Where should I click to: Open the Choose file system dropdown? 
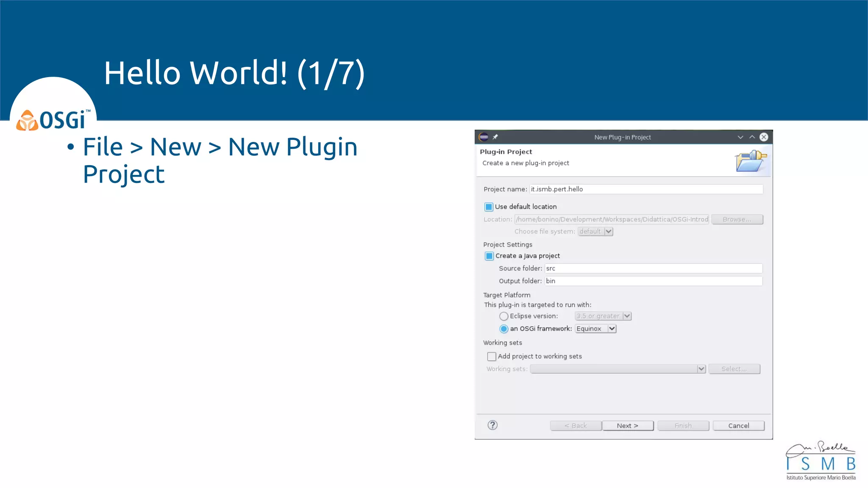pos(595,231)
